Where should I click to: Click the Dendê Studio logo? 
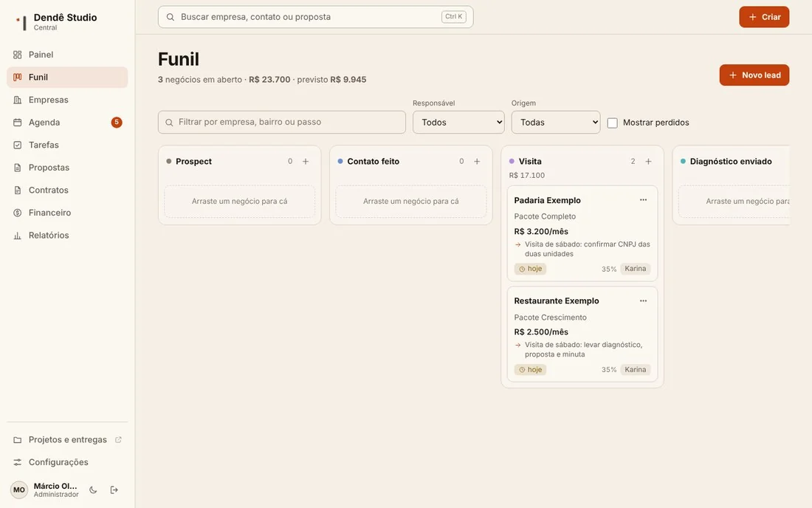pyautogui.click(x=21, y=21)
